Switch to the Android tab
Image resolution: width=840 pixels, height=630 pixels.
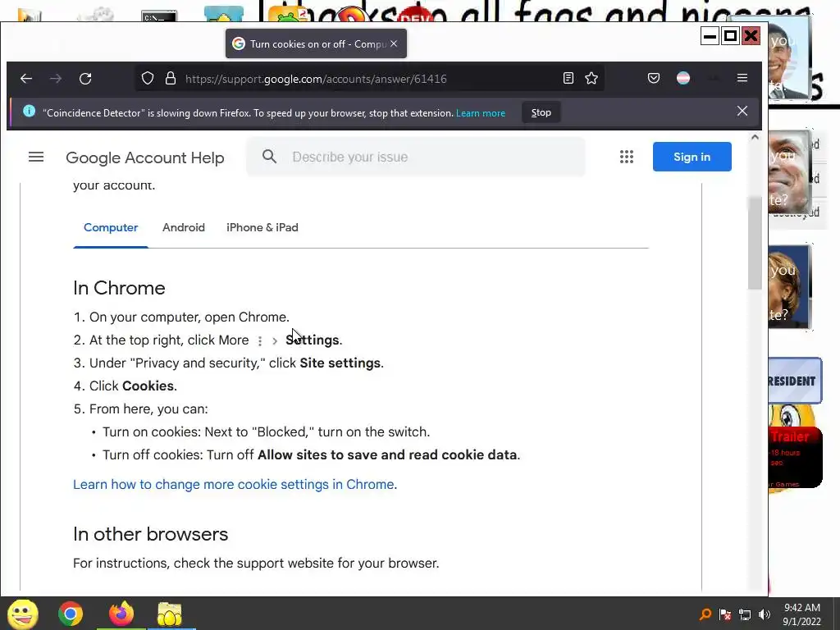(x=184, y=228)
